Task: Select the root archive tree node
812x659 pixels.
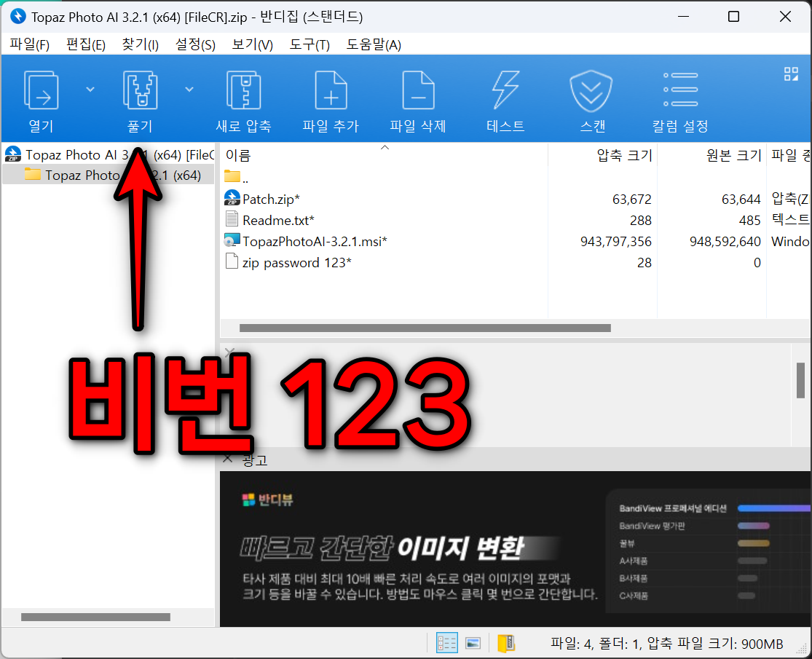Action: 109,155
